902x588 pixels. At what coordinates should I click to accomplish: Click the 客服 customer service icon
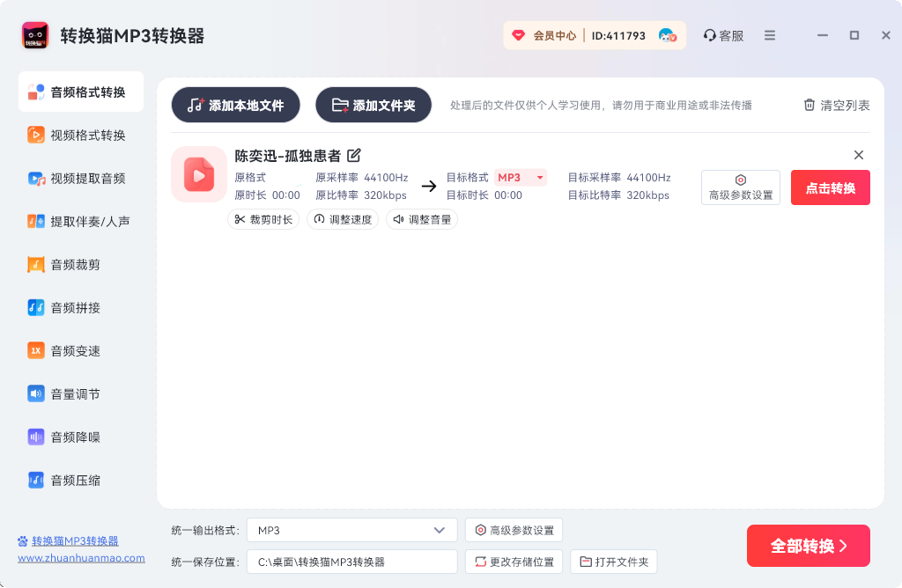723,35
